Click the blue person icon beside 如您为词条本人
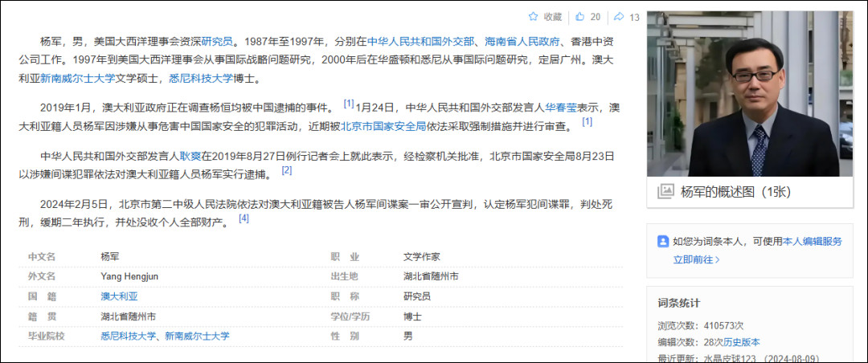Screen dimensions: 868x363 pyautogui.click(x=663, y=241)
